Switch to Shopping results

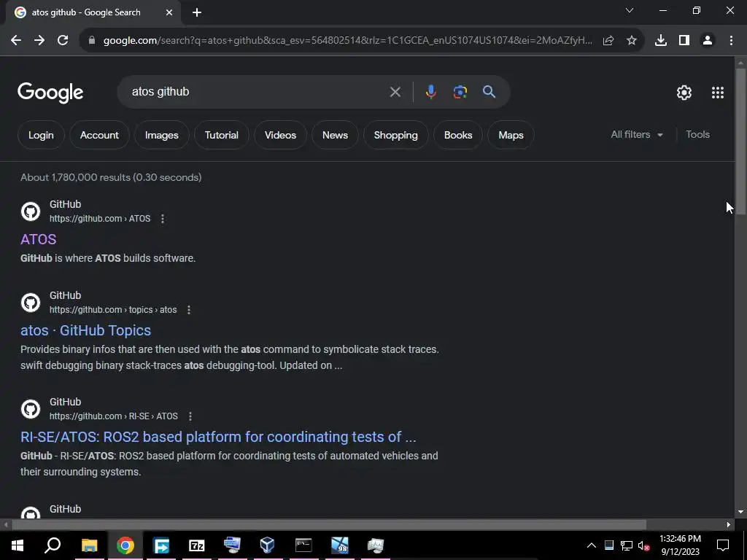click(x=396, y=135)
